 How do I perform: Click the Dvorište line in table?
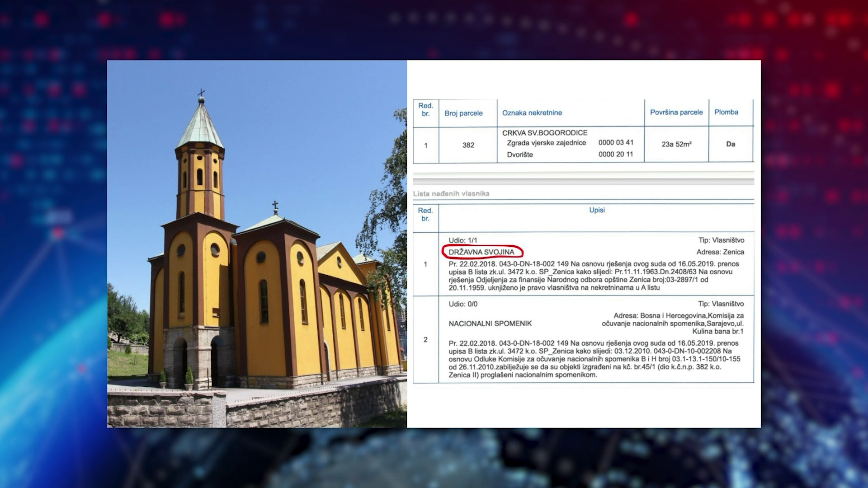520,155
